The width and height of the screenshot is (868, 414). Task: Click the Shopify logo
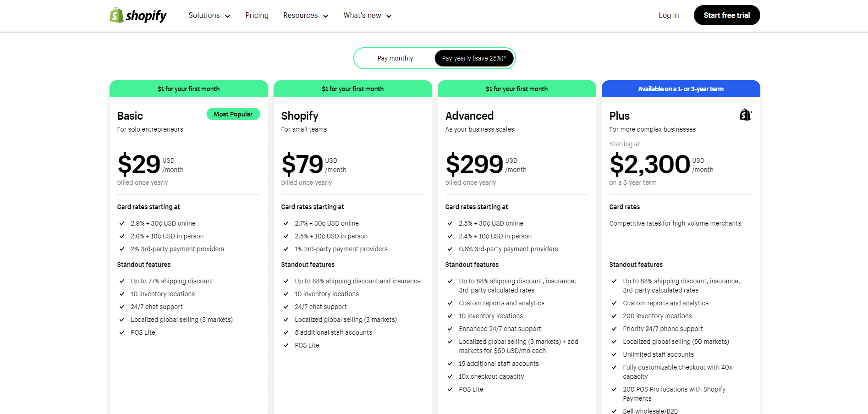pos(138,15)
